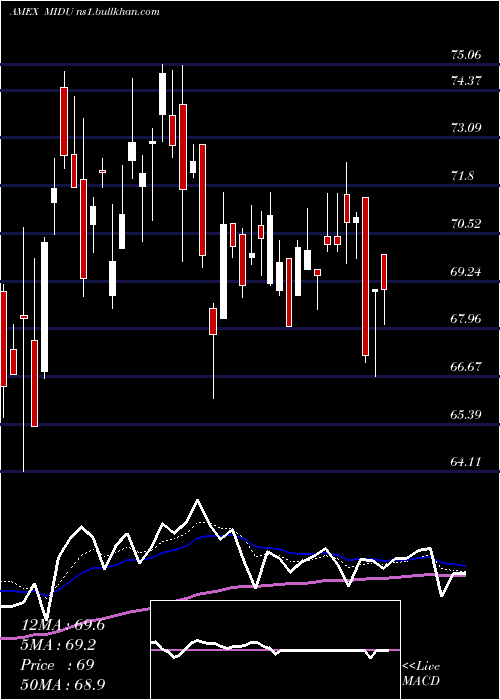This screenshot has height=700, width=500.
Task: Click inside the Live MACD inset chart
Action: coord(275,650)
